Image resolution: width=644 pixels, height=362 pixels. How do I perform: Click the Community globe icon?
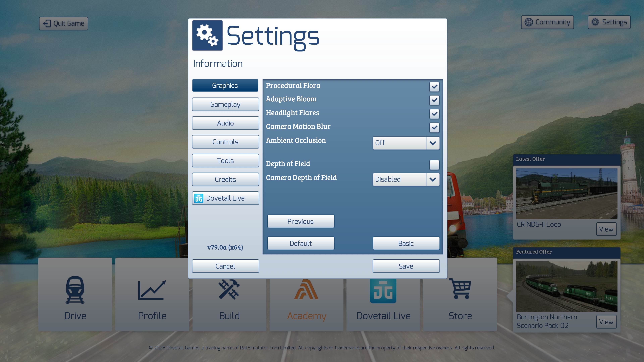(528, 22)
